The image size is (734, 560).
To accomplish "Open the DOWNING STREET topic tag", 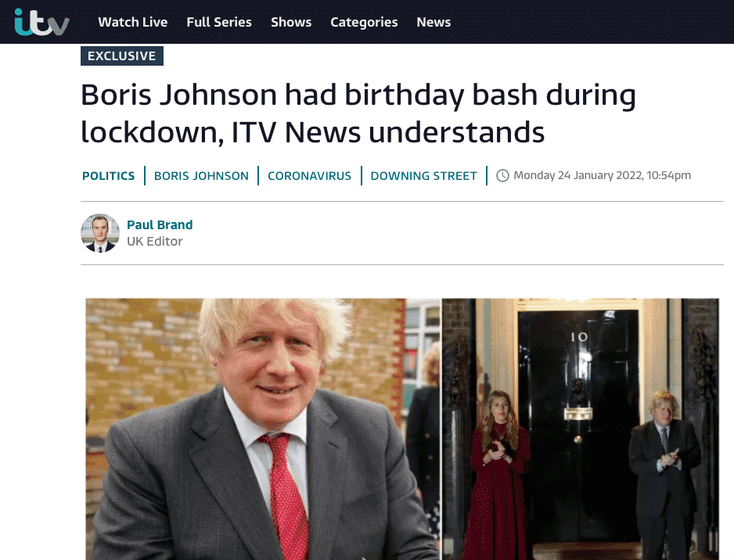I will tap(423, 176).
